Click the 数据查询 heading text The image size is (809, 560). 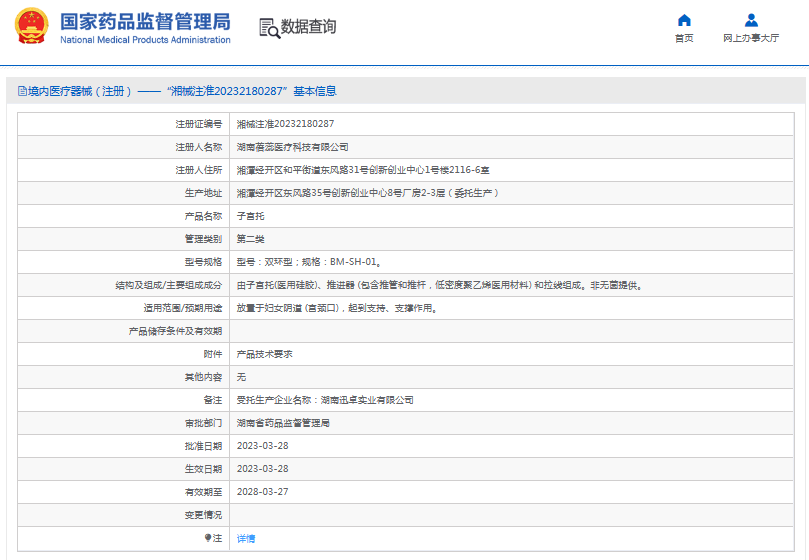click(x=308, y=26)
